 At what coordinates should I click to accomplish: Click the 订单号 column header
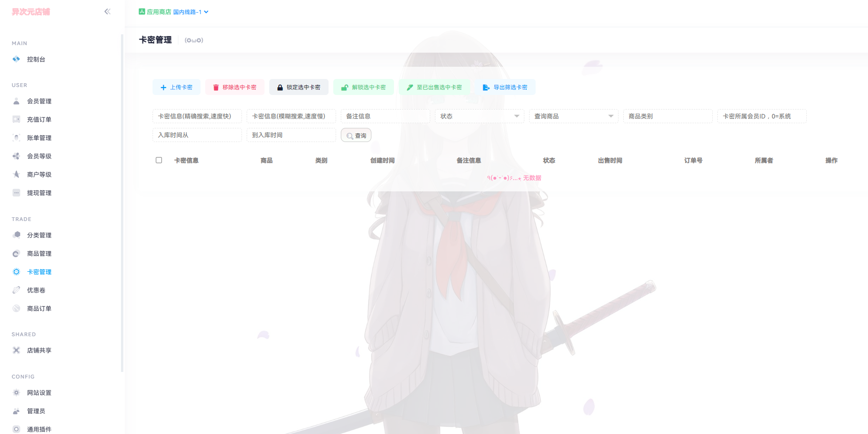pos(693,160)
